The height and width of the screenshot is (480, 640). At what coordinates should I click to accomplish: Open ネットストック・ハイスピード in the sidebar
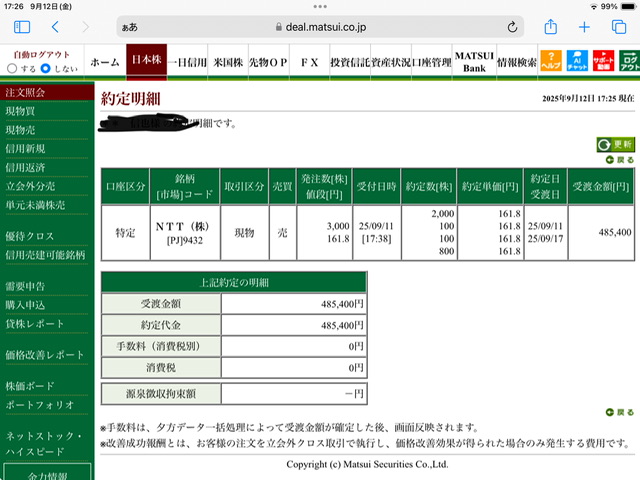click(x=44, y=444)
